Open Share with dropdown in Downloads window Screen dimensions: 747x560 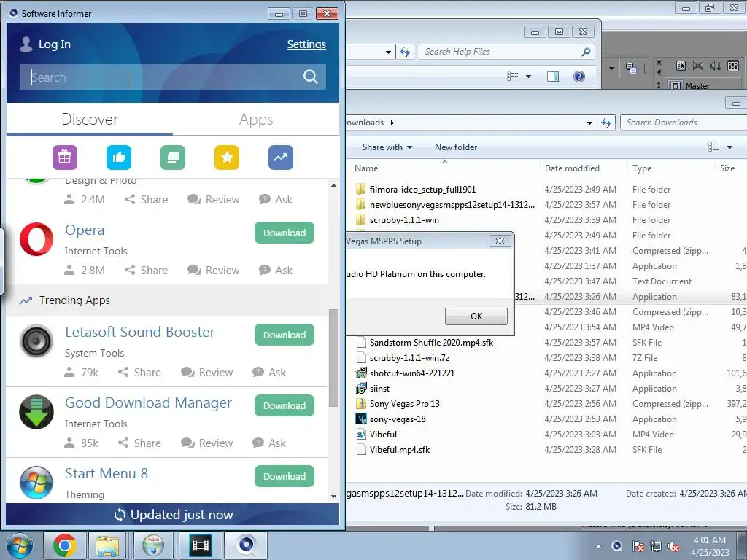(x=387, y=147)
